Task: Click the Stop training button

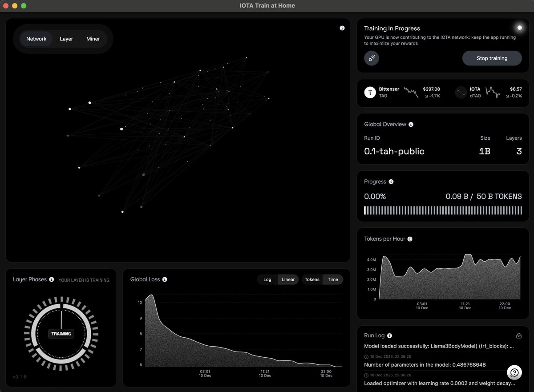Action: point(492,58)
